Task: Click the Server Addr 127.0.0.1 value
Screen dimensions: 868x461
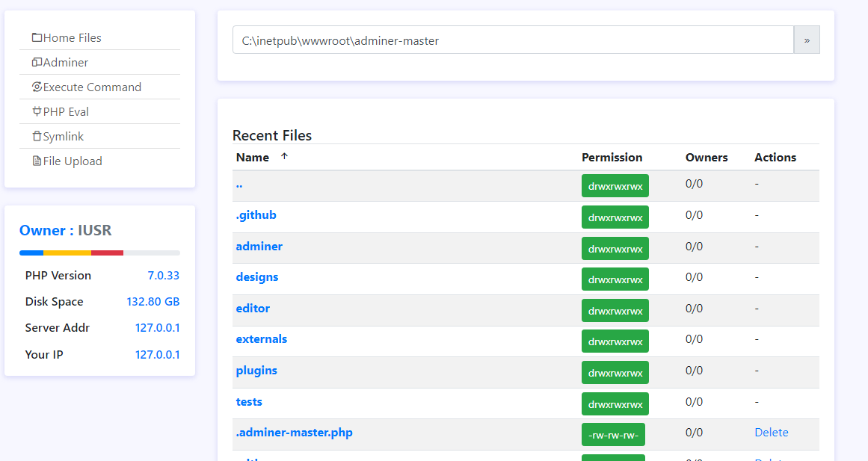Action: (x=157, y=327)
